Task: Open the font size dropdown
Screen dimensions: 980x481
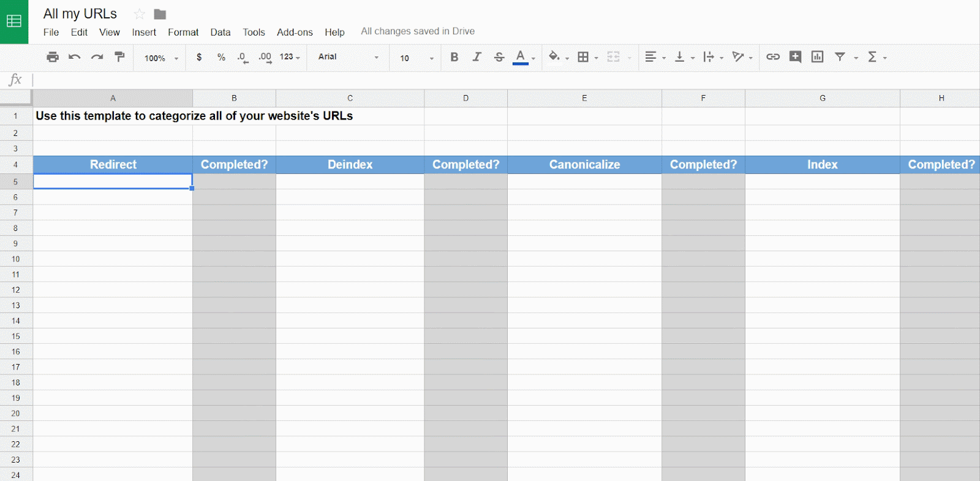Action: [x=417, y=58]
